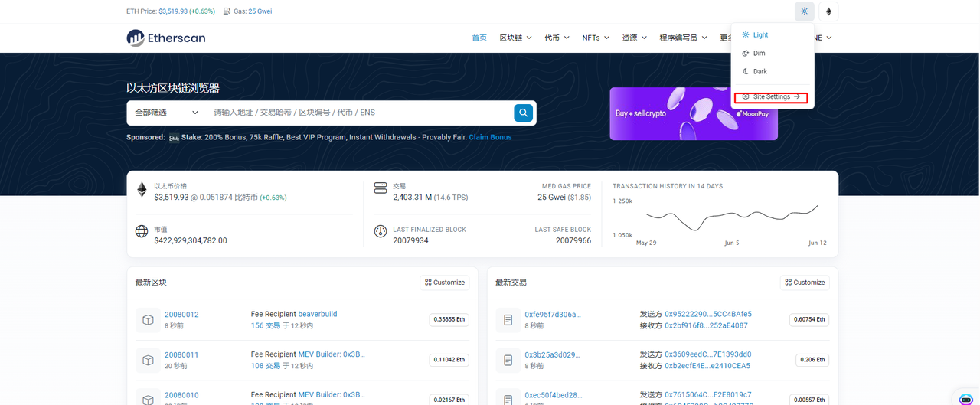Open Site Settings from theme menu
Viewport: 980px width, 405px height.
point(772,97)
